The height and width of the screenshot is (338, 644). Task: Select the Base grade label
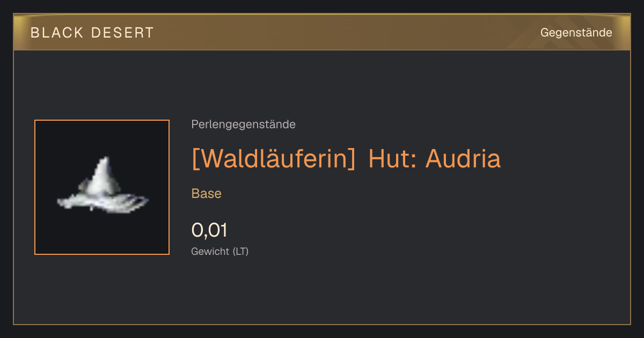point(207,194)
